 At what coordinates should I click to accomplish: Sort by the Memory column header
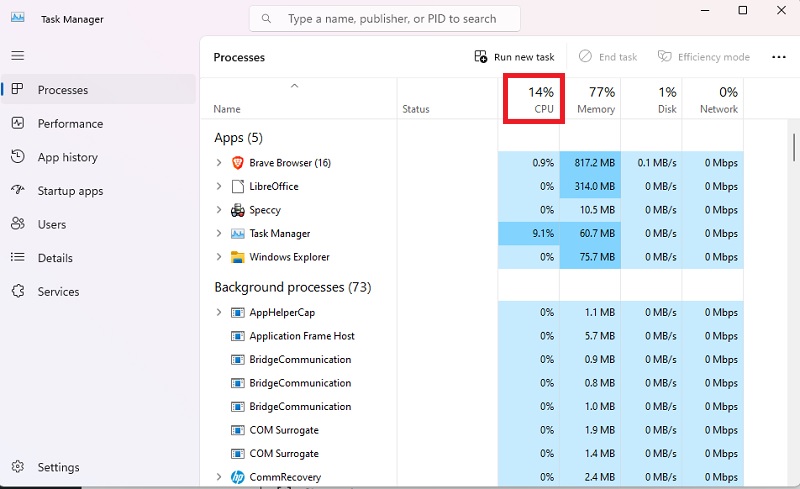(x=590, y=99)
